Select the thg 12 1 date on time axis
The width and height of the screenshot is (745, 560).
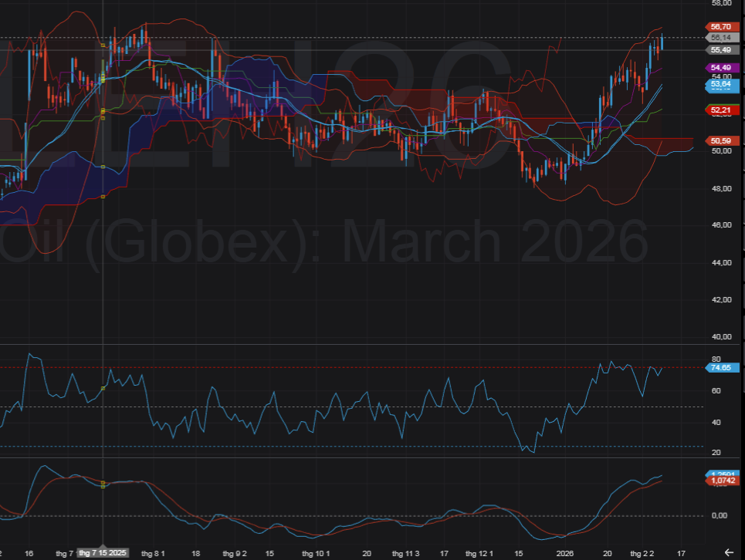(479, 553)
